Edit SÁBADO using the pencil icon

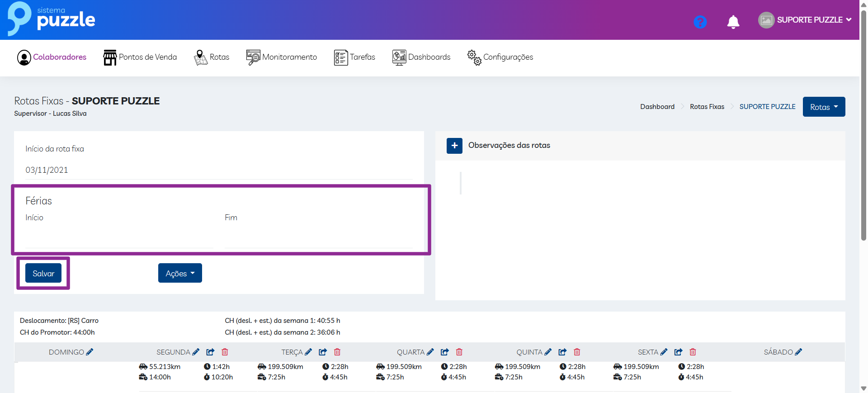click(x=798, y=352)
